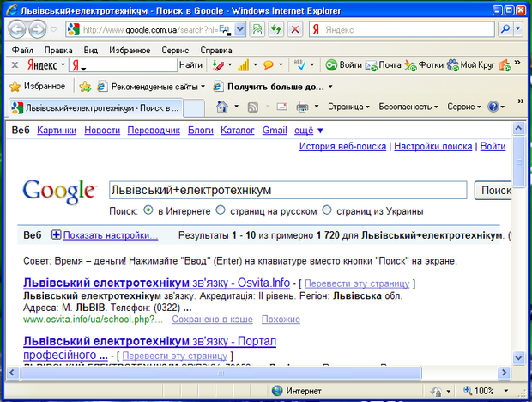532x402 pixels.
Task: Click the browser Forward arrow button
Action: (37, 29)
